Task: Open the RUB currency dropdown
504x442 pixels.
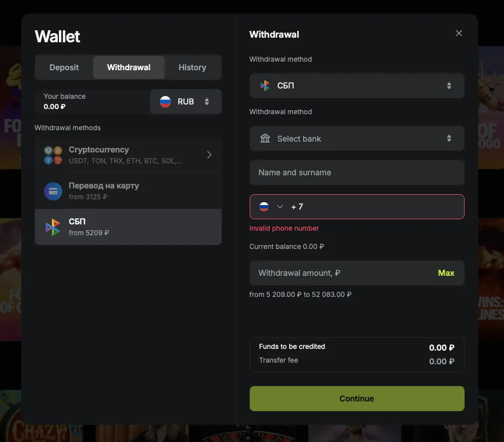Action: coord(186,102)
